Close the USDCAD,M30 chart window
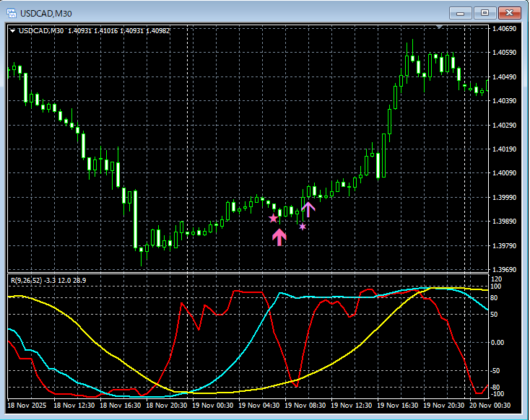Viewport: 530px width, 420px height. point(509,13)
